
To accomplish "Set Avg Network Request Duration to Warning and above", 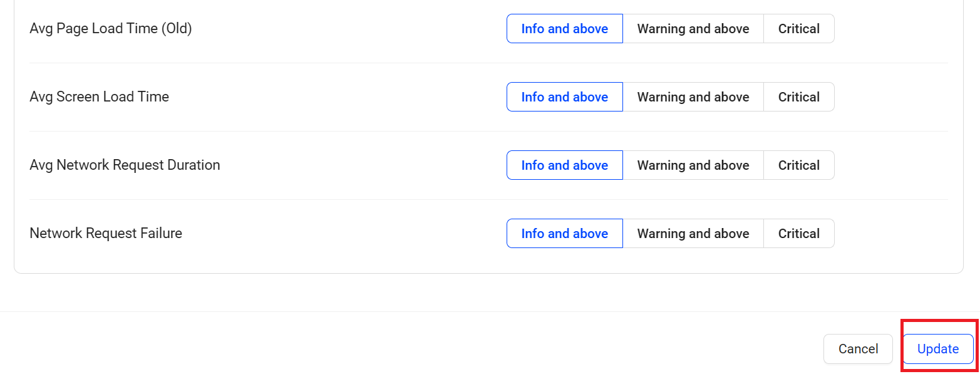I will [693, 165].
